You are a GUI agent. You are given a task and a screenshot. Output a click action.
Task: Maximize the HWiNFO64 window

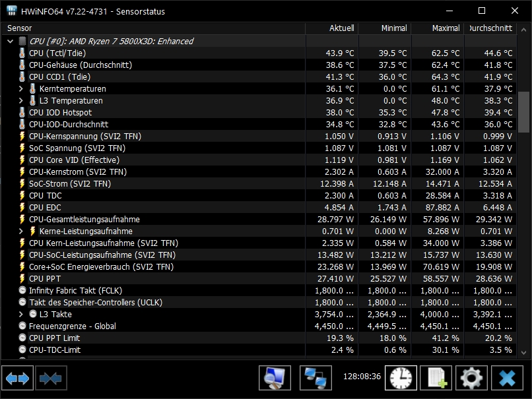pyautogui.click(x=482, y=11)
